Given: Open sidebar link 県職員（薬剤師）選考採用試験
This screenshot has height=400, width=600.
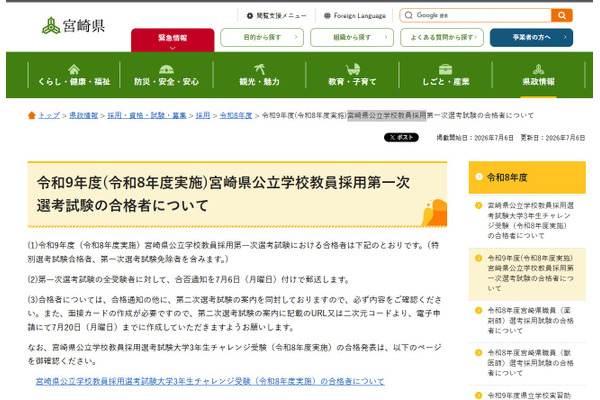Looking at the screenshot, I should point(530,320).
